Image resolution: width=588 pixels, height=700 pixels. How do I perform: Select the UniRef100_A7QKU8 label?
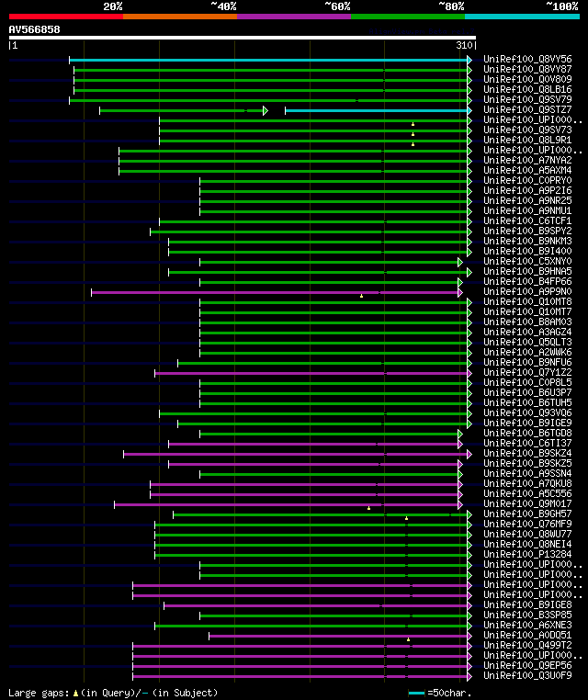coord(527,484)
